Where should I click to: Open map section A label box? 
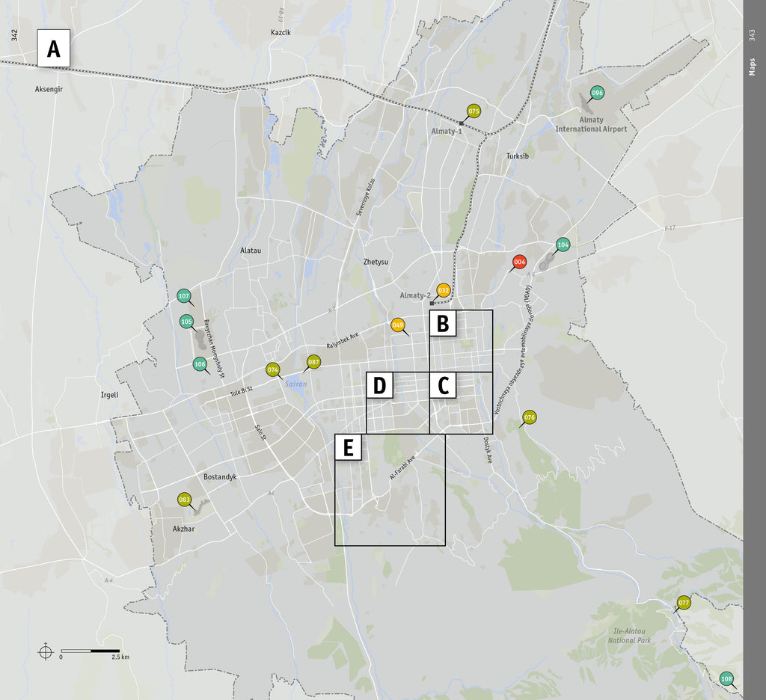tap(53, 49)
